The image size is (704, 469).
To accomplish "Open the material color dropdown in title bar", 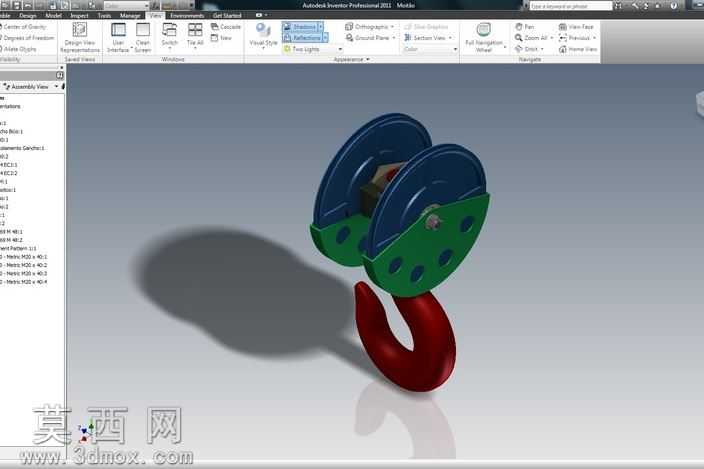I will coord(126,5).
